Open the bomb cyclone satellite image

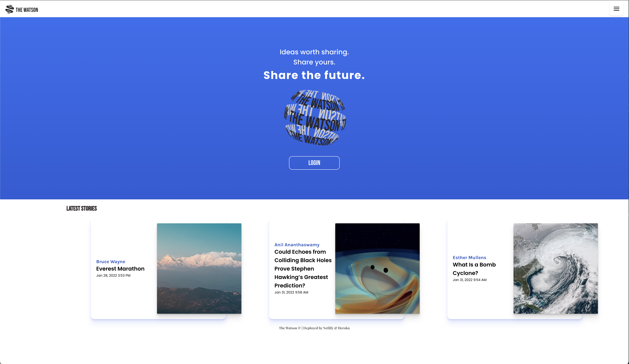click(x=556, y=269)
